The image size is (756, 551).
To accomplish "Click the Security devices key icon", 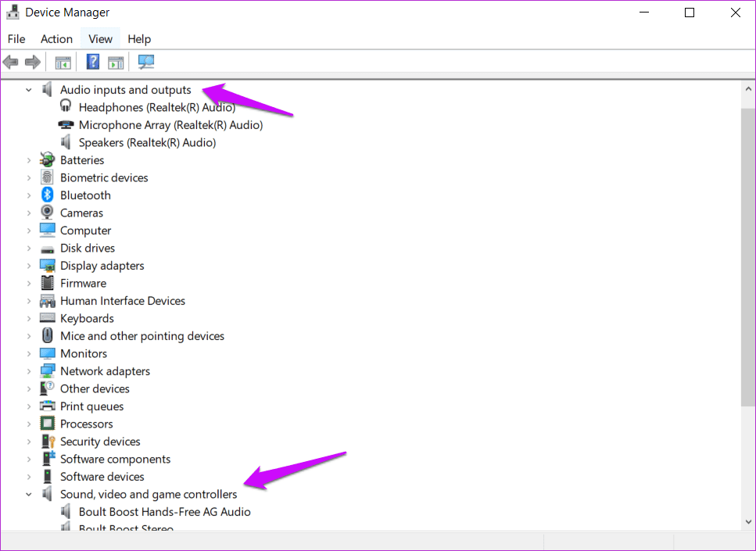I will click(48, 441).
